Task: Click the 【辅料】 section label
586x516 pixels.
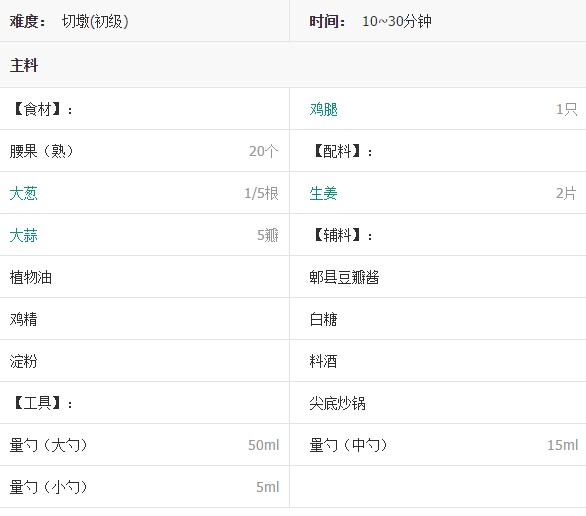Action: pos(342,235)
